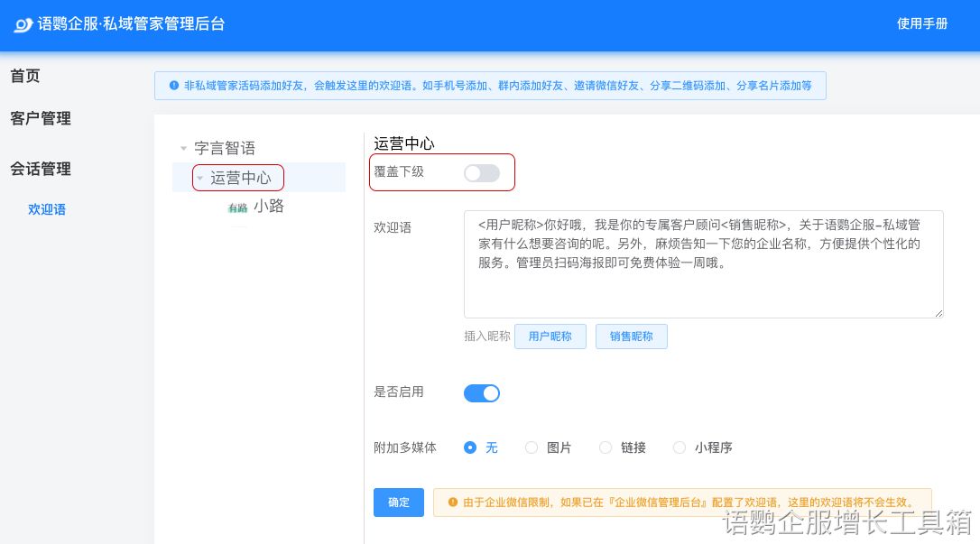Go to the 欢迎语 submenu item
Viewport: 980px width, 544px height.
tap(47, 209)
